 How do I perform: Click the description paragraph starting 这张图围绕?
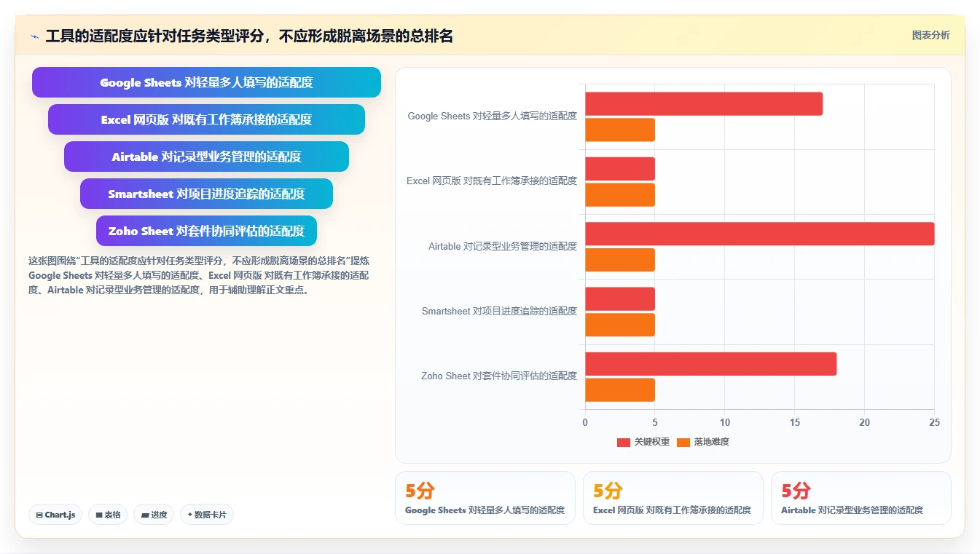pyautogui.click(x=200, y=275)
